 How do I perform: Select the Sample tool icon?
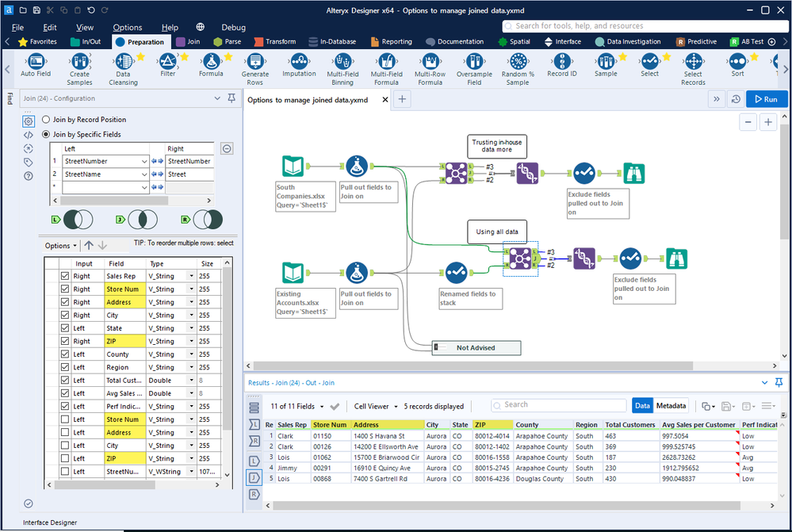point(606,62)
